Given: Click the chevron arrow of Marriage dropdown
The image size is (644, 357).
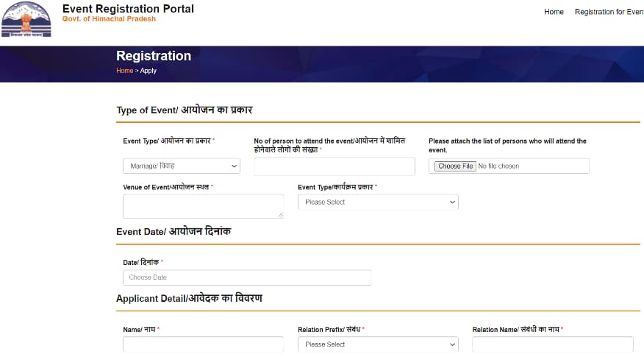Looking at the screenshot, I should (234, 166).
